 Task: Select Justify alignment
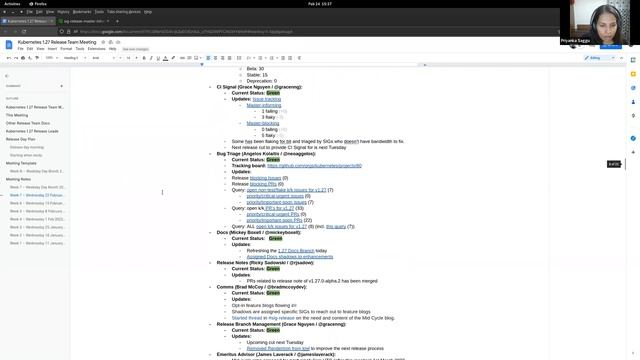[229, 58]
